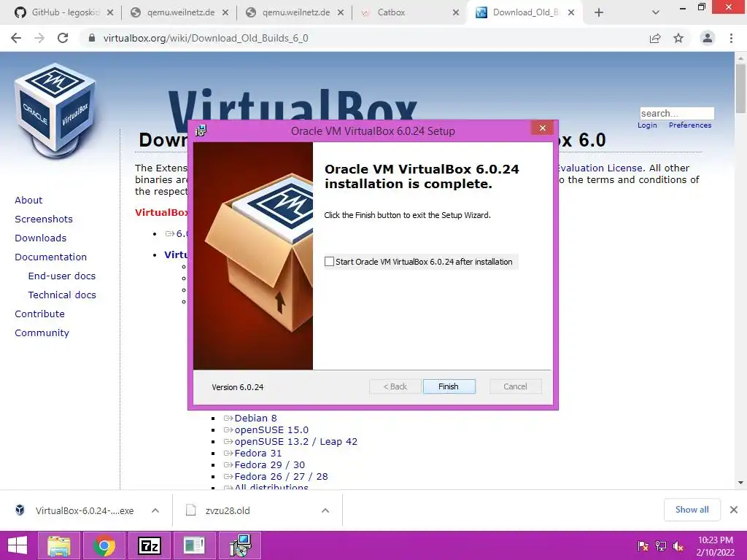Open Community in sidebar
The height and width of the screenshot is (560, 747).
click(x=42, y=332)
